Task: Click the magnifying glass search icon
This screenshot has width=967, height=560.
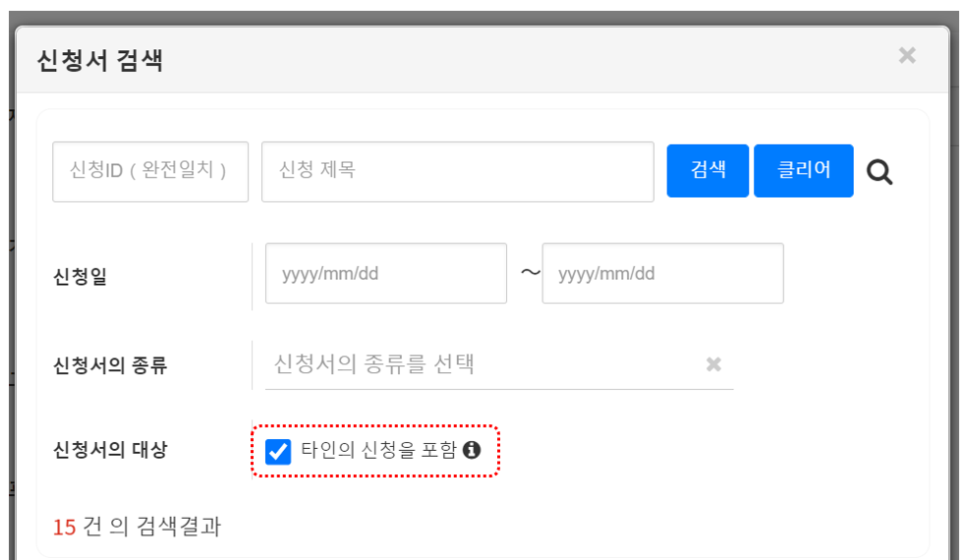Action: [880, 173]
